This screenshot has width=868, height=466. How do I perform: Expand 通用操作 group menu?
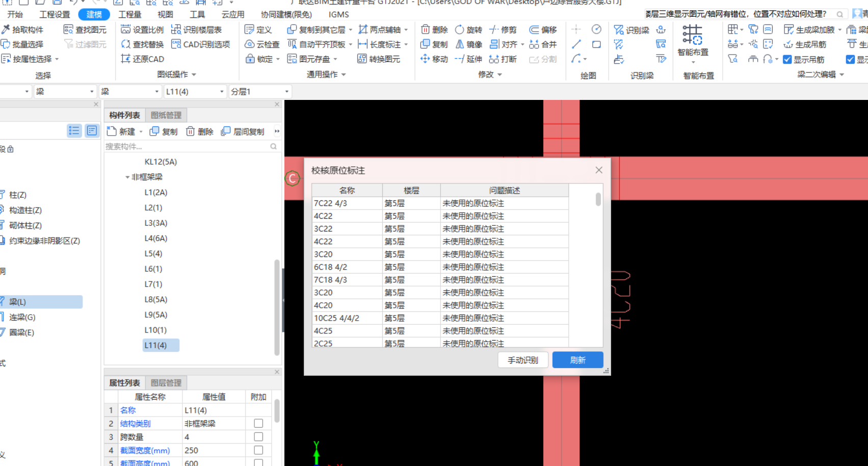326,74
